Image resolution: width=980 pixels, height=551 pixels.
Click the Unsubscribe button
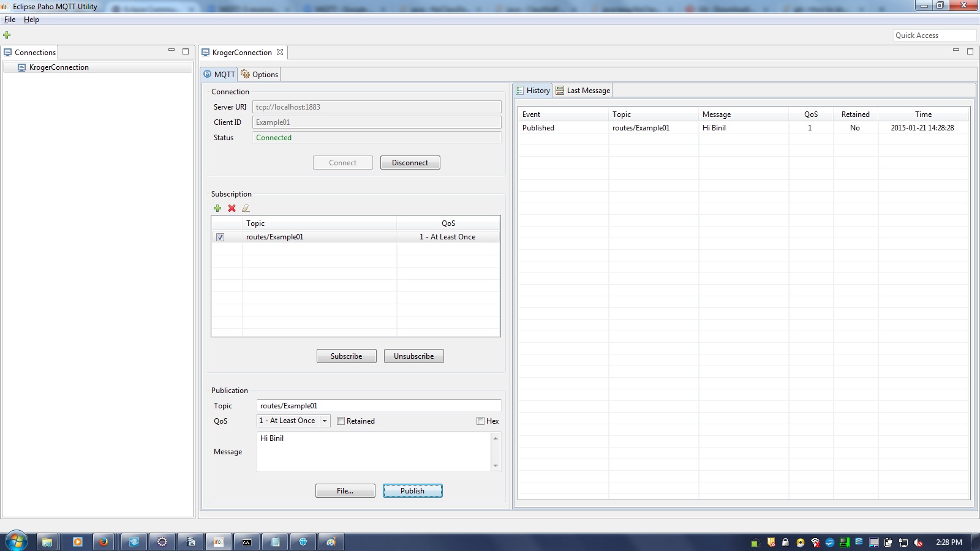click(x=414, y=356)
